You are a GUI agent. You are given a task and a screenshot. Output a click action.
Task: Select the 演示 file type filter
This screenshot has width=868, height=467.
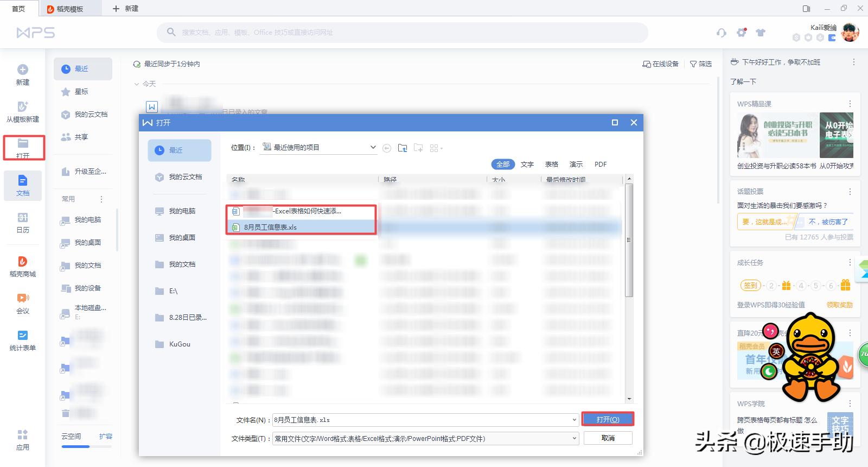576,165
